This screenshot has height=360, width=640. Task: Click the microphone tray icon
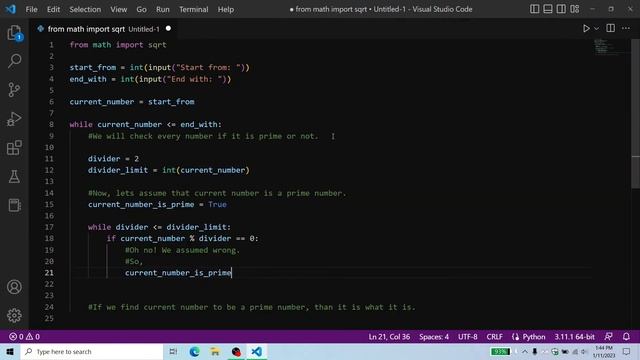tap(534, 351)
